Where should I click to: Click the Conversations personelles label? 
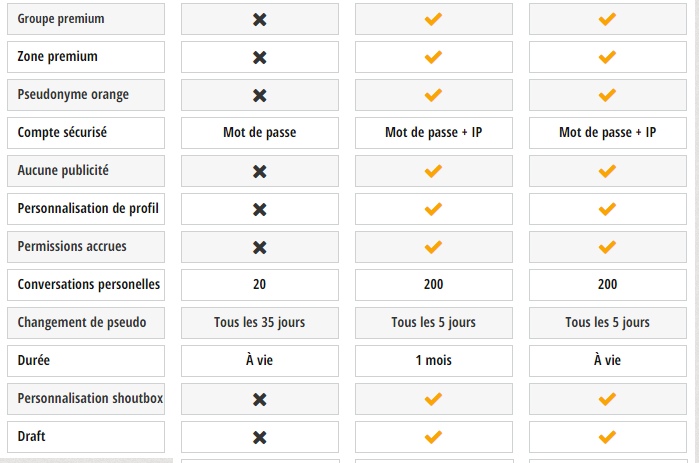89,284
